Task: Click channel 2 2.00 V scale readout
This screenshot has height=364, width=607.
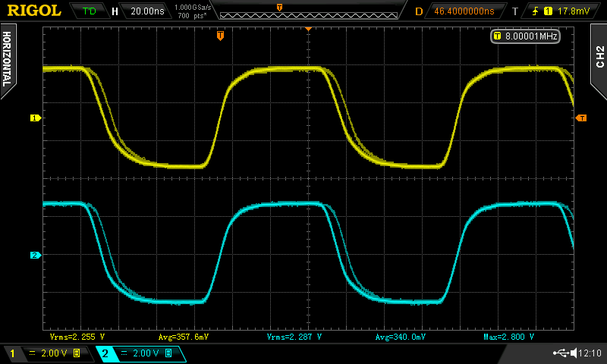Action: 146,353
